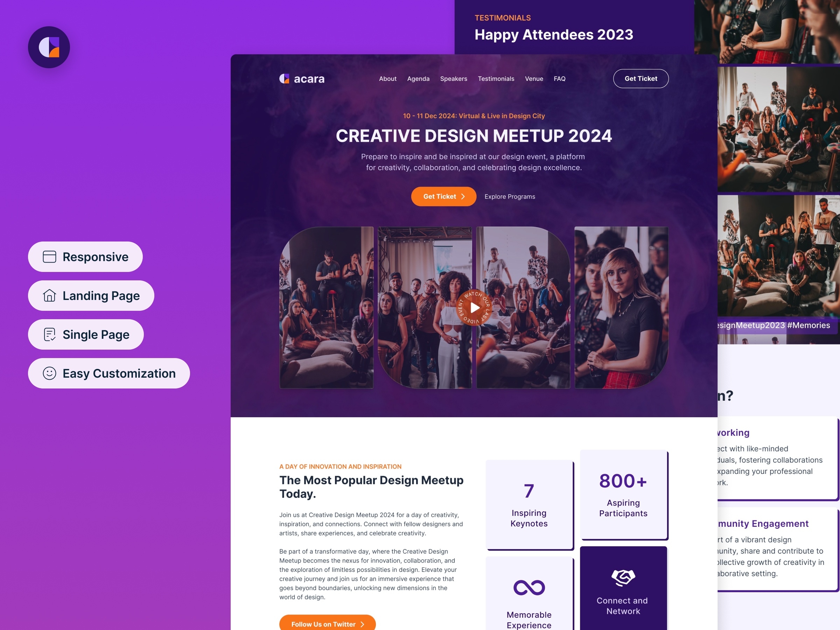Click the Responsive feature icon
Image resolution: width=840 pixels, height=630 pixels.
(50, 256)
